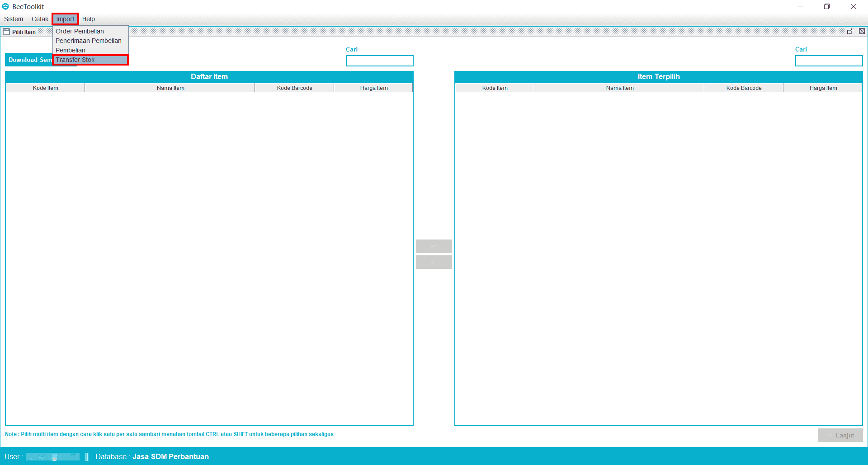The height and width of the screenshot is (465, 868).
Task: Select Pembelian in the Import dropdown
Action: (71, 50)
